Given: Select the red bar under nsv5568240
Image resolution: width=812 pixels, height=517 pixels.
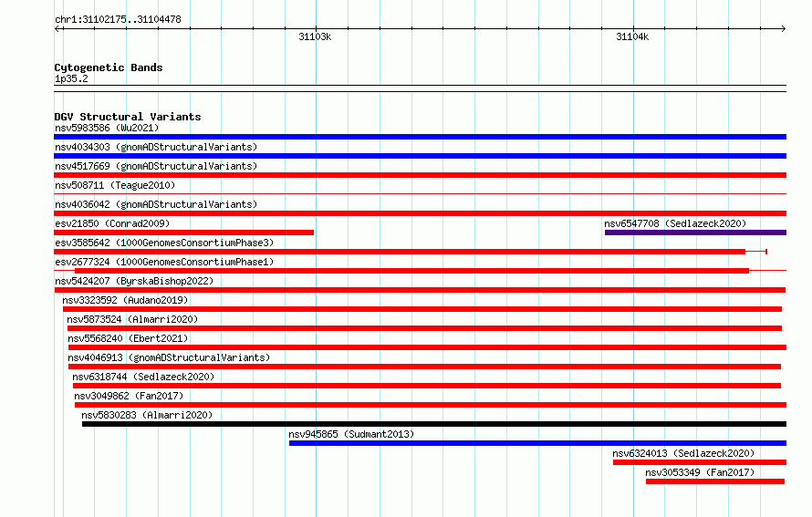Looking at the screenshot, I should coord(427,347).
